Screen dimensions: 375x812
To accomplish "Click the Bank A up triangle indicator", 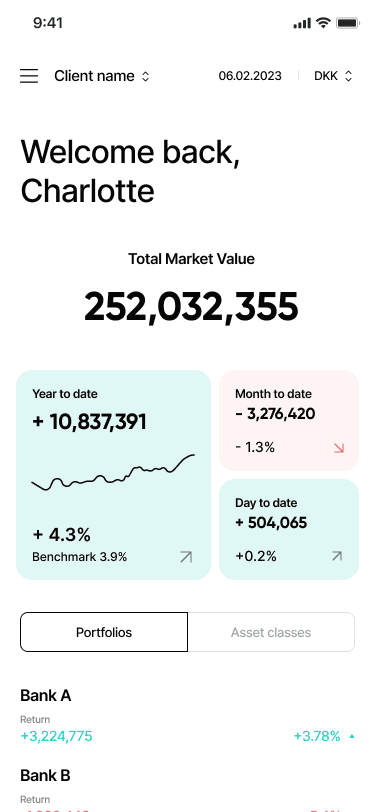I will (x=352, y=736).
